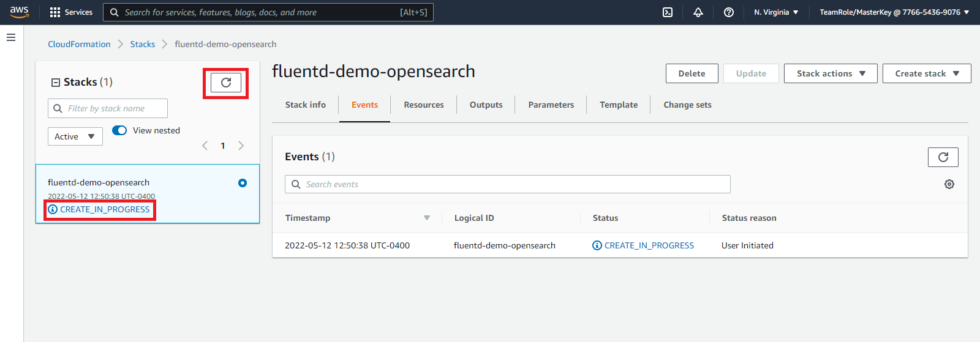Go to the previous stacks page

point(205,146)
